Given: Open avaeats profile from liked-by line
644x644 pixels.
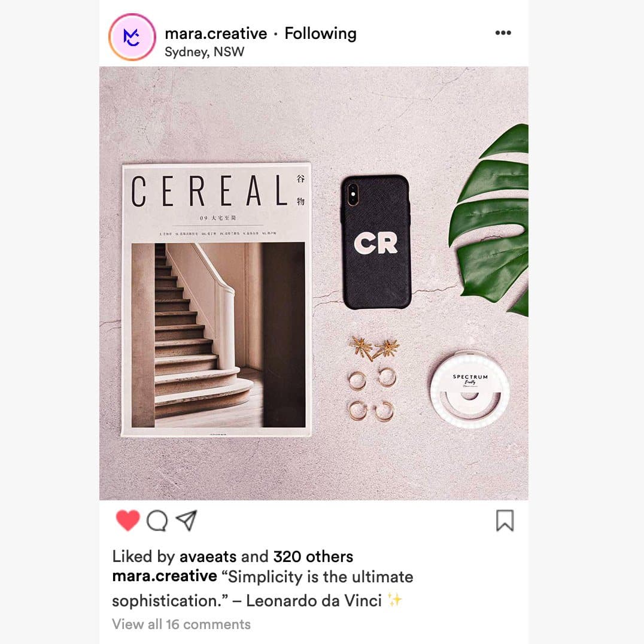Looking at the screenshot, I should coord(208,557).
